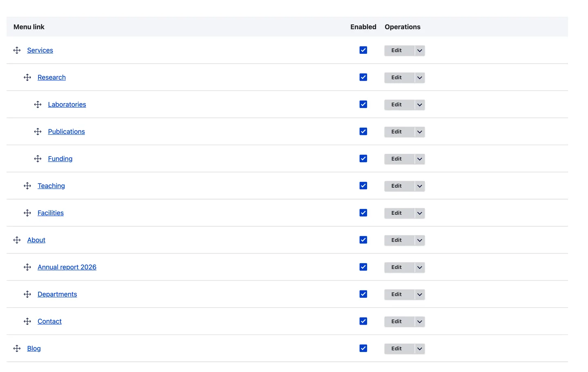Toggle the Enabled checkbox for Blog
This screenshot has height=372, width=588.
point(363,348)
